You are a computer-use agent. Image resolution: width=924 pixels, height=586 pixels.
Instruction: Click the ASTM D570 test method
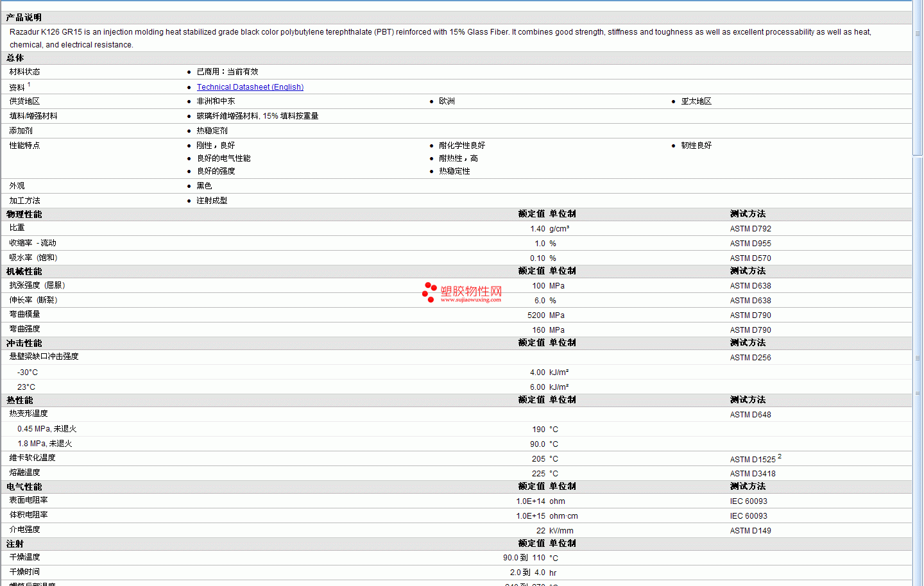point(751,258)
